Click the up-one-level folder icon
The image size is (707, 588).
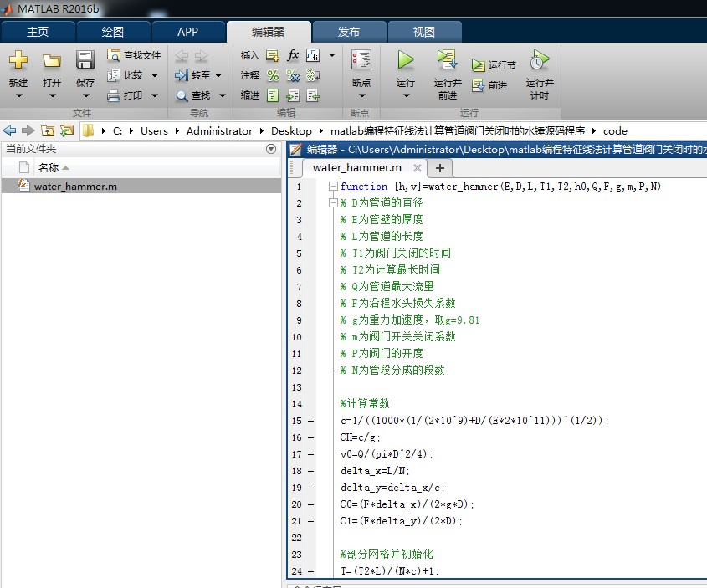point(48,131)
